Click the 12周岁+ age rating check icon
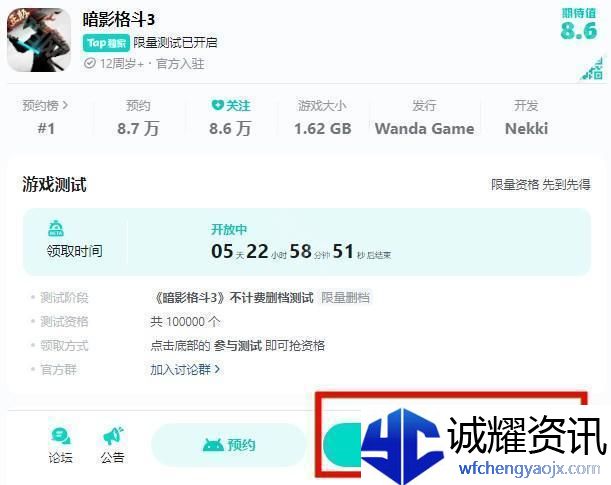This screenshot has height=485, width=611. click(90, 63)
